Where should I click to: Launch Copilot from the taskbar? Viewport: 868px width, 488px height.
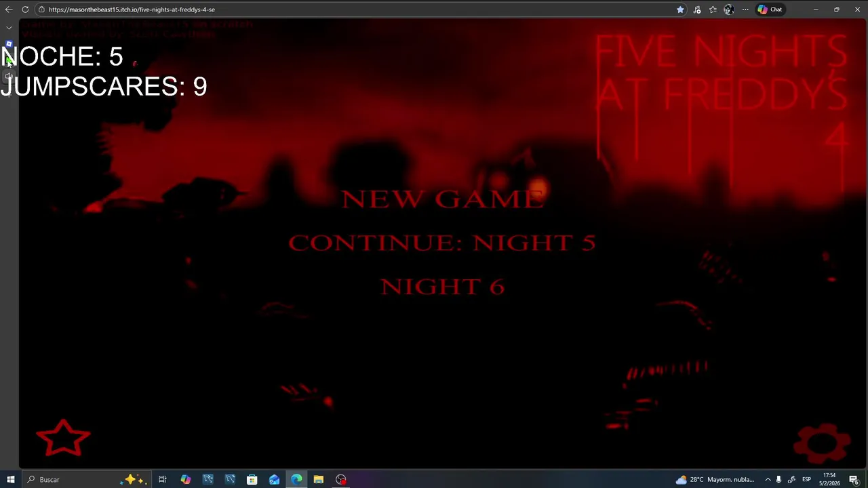tap(185, 480)
